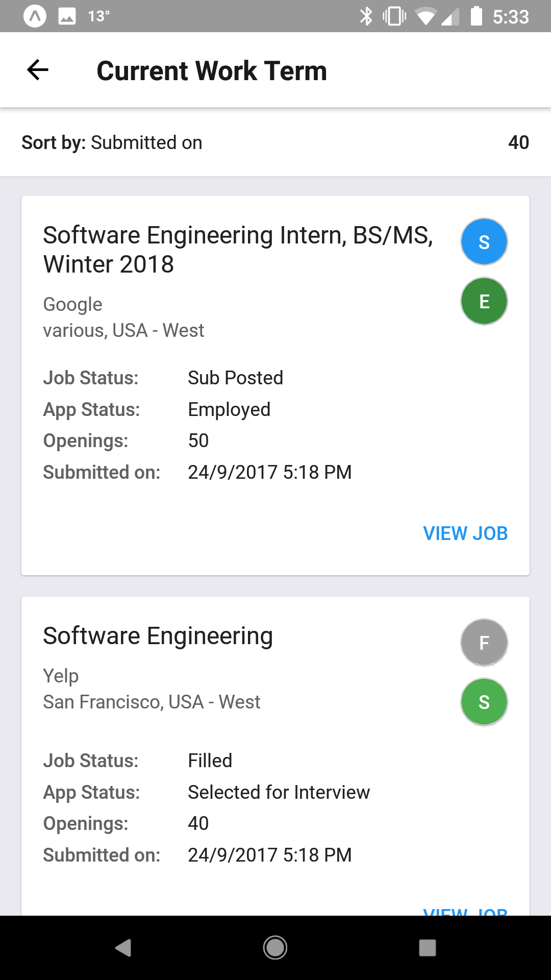The height and width of the screenshot is (980, 551).
Task: Tap the back arrow in header
Action: (x=37, y=70)
